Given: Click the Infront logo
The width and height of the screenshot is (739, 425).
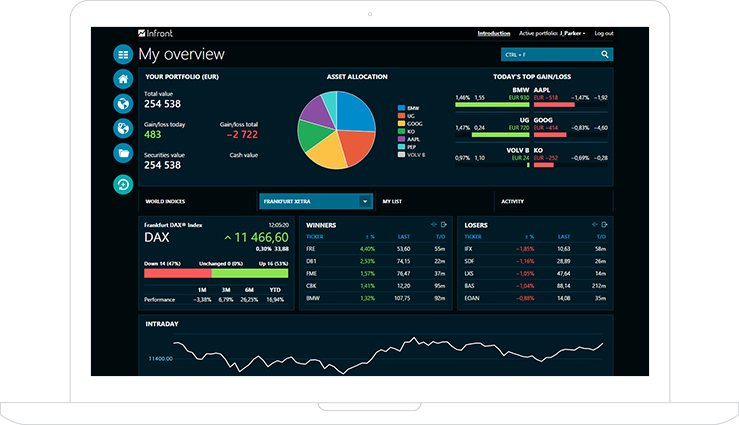Looking at the screenshot, I should tap(155, 33).
